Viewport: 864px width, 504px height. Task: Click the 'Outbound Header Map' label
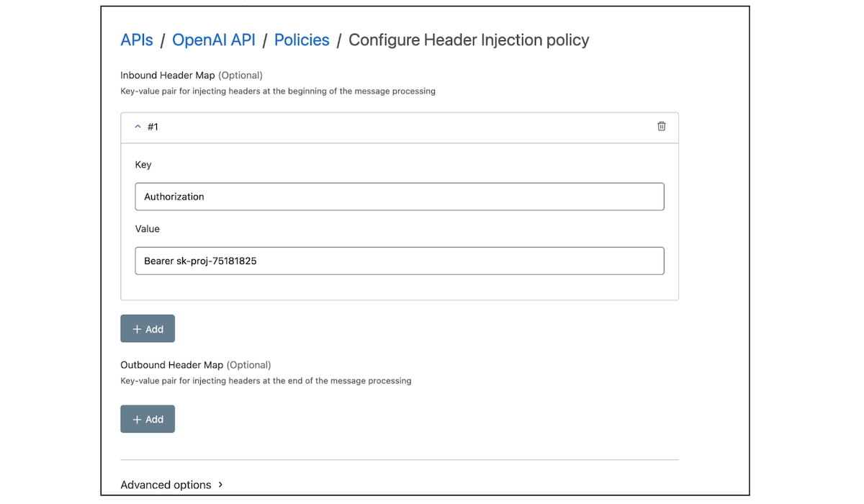pos(172,365)
